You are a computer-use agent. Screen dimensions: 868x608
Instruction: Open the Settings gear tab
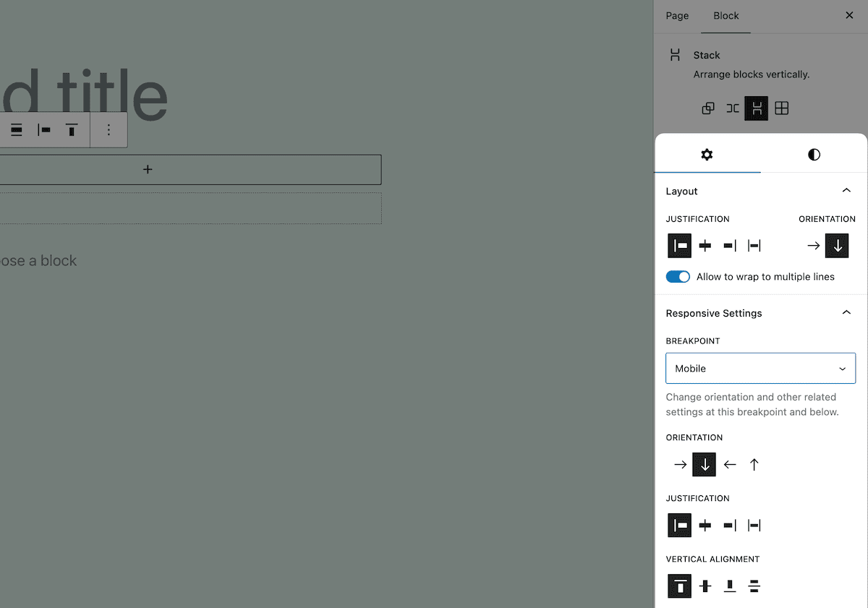click(707, 155)
